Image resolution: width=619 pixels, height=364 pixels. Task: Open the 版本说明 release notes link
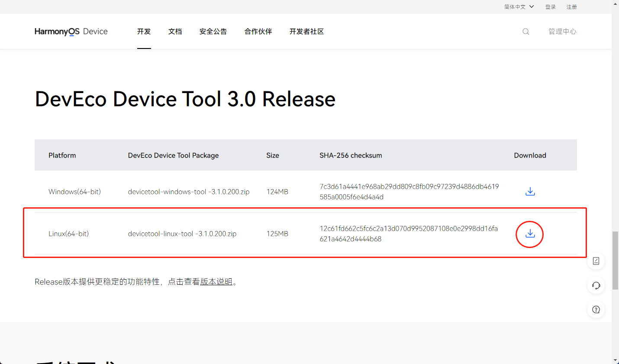click(216, 282)
